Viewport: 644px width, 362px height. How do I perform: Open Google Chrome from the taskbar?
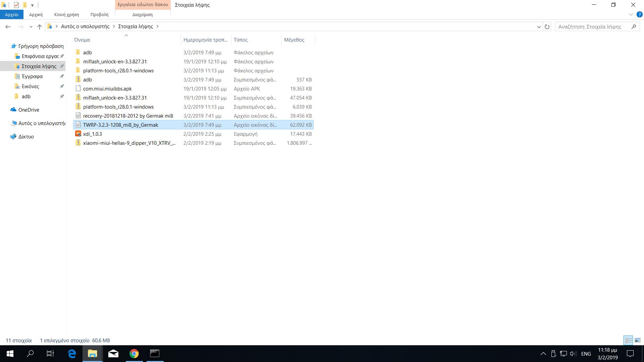[x=134, y=354]
